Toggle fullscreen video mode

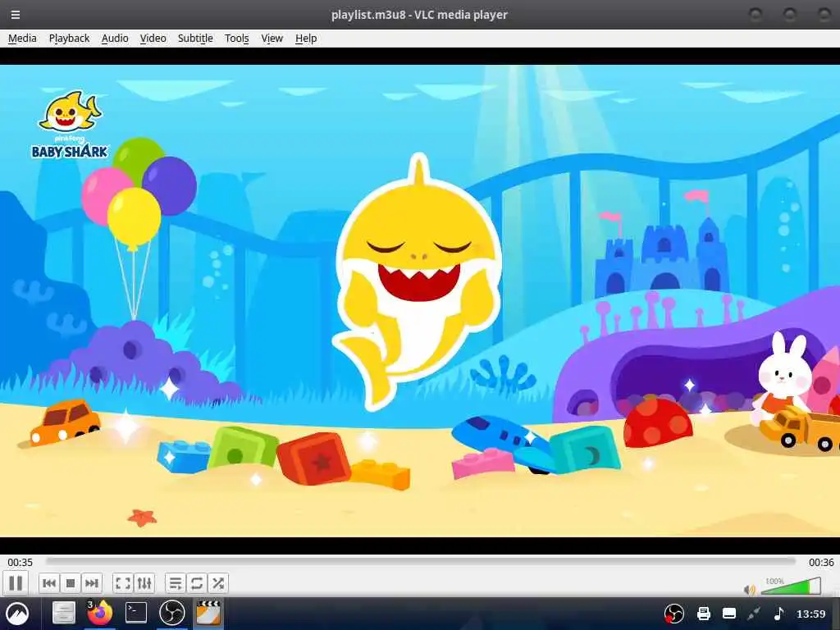click(x=123, y=583)
